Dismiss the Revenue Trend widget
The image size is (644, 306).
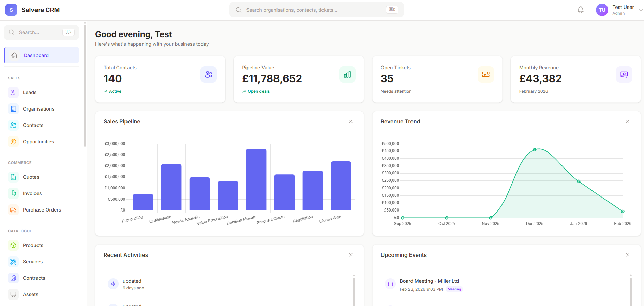point(627,121)
